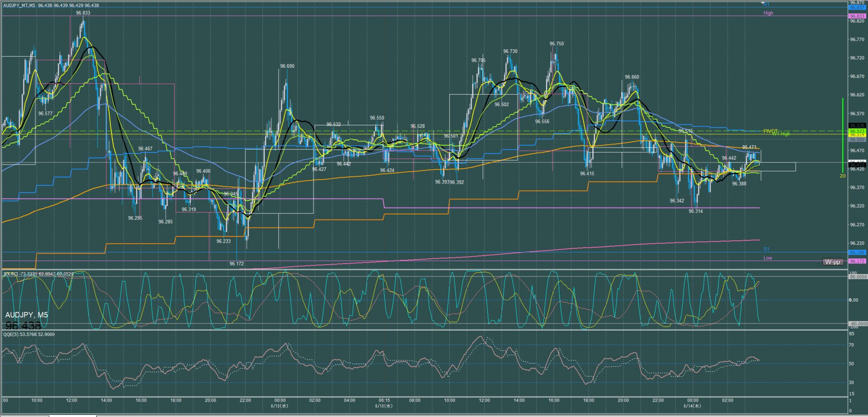Screen dimensions: 868x417
Task: Click the green 20 range label
Action: pyautogui.click(x=842, y=176)
